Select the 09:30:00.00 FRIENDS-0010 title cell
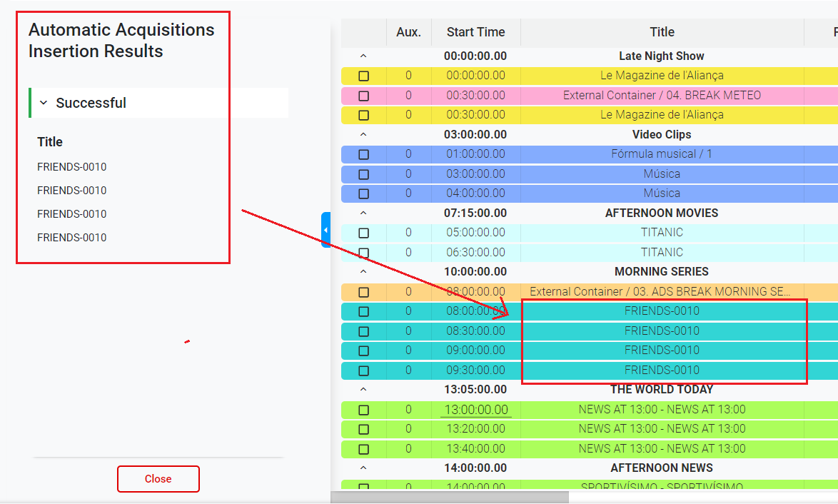838x504 pixels. (x=662, y=371)
